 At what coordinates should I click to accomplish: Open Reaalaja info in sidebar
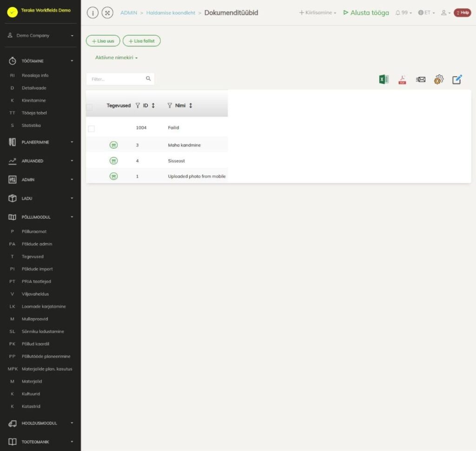(x=35, y=76)
